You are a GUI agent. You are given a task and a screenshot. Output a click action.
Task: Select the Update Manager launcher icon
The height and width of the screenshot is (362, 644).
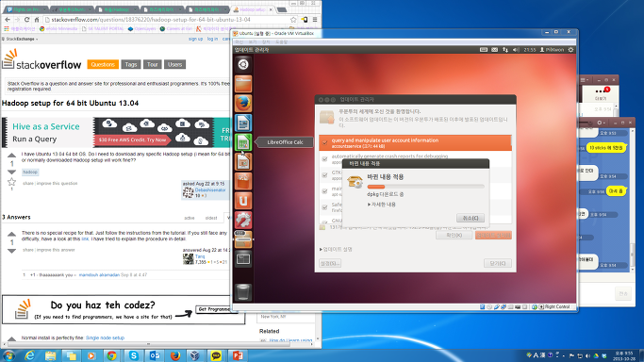[x=243, y=239]
